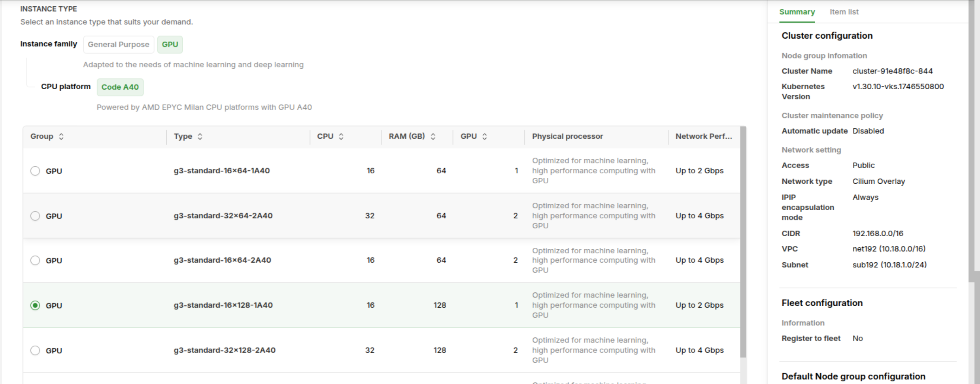Choose GPU instance family button

170,44
